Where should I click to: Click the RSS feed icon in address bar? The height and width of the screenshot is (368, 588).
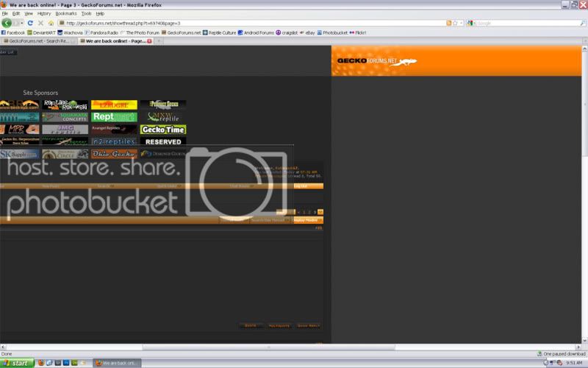coord(448,24)
